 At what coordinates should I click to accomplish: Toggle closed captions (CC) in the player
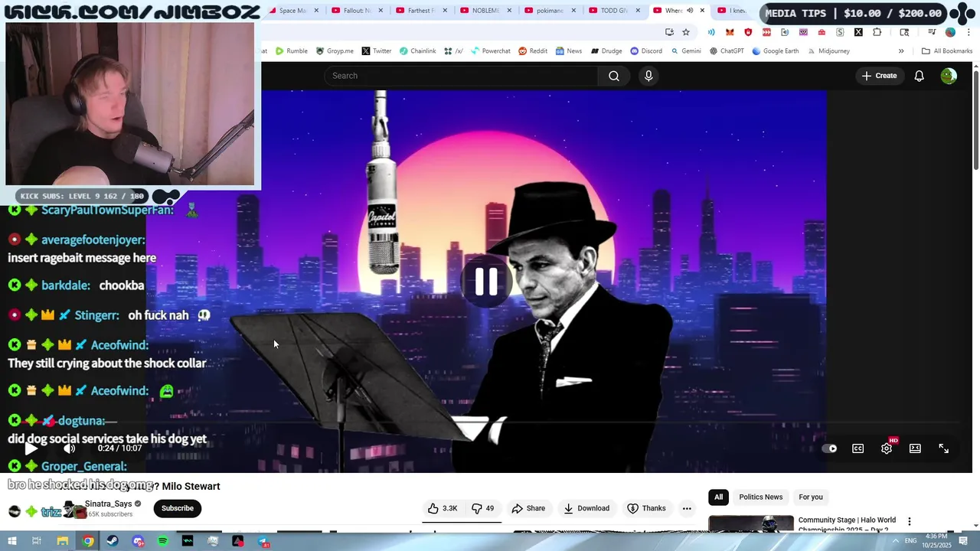click(857, 448)
